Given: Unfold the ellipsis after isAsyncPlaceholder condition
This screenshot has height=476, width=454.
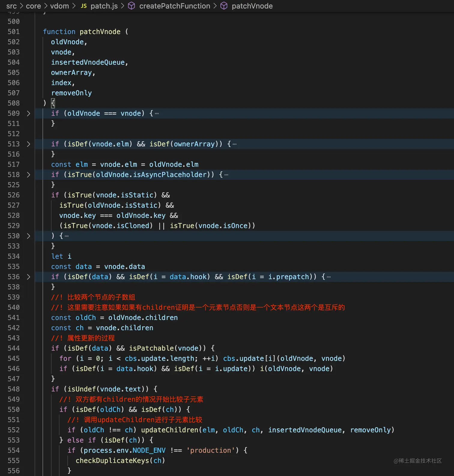Looking at the screenshot, I should coord(226,175).
